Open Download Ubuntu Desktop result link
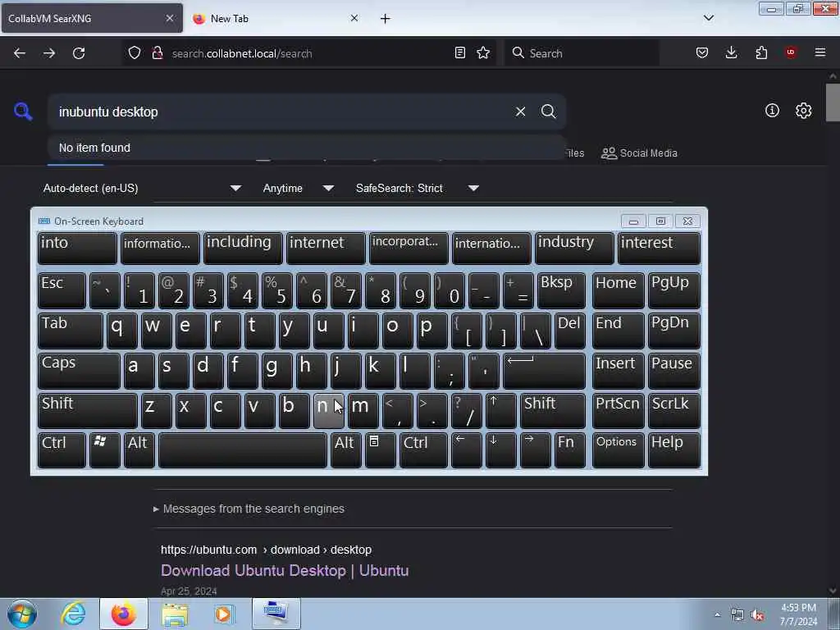 285,571
